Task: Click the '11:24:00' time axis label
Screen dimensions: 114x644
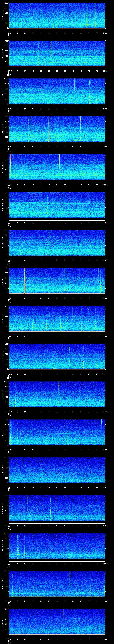Action: pos(9,336)
